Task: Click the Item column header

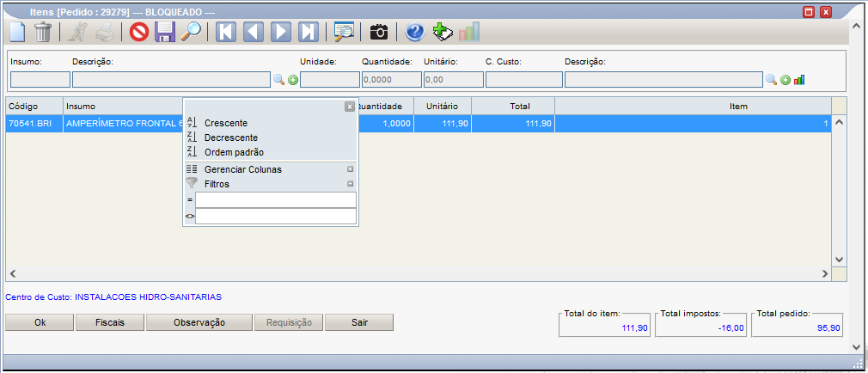Action: pyautogui.click(x=693, y=106)
